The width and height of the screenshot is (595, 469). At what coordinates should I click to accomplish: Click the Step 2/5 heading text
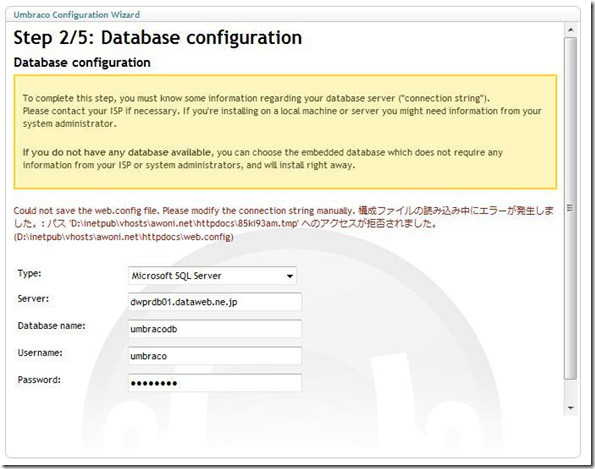[157, 38]
